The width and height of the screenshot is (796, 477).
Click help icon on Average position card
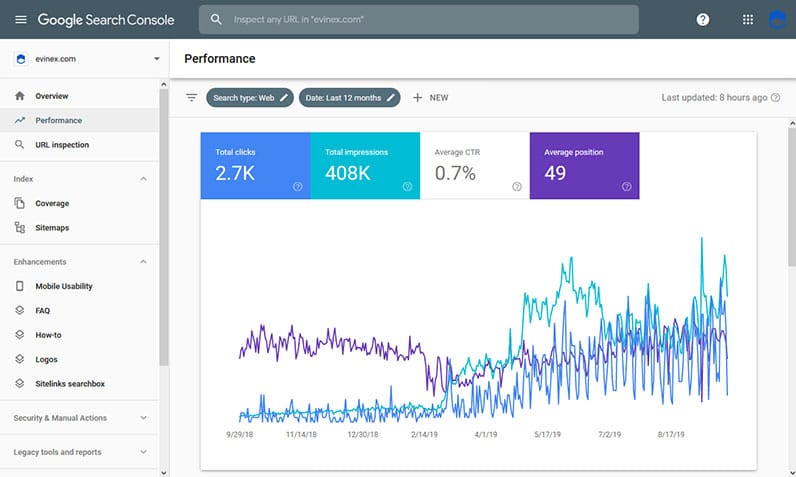tap(626, 187)
